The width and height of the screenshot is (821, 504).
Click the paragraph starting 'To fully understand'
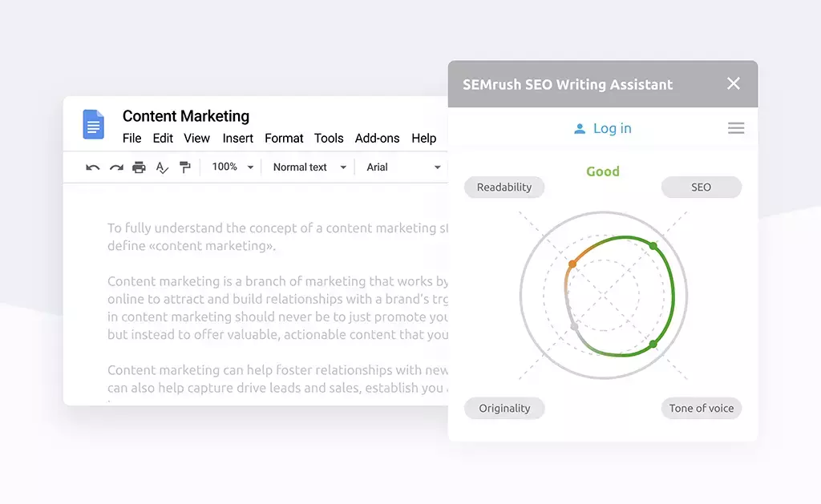(277, 236)
